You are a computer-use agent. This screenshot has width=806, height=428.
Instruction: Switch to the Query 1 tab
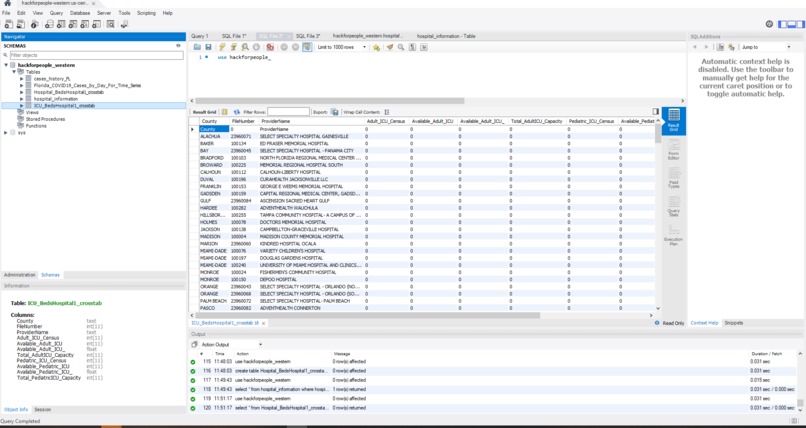(199, 36)
